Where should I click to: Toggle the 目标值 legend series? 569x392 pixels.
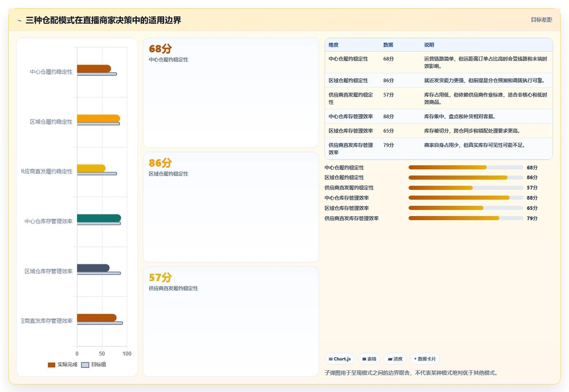(x=94, y=365)
